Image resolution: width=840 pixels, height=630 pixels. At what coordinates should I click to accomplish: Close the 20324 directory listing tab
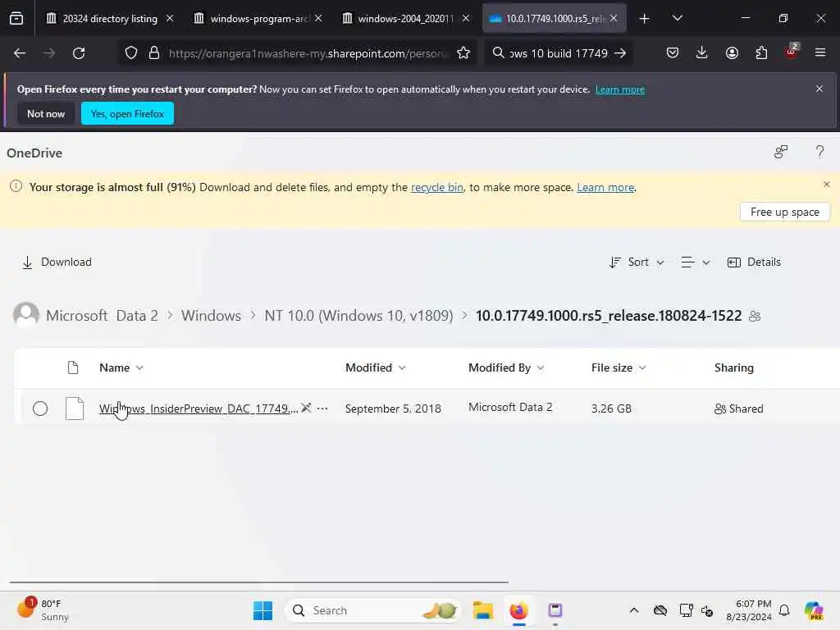coord(170,18)
